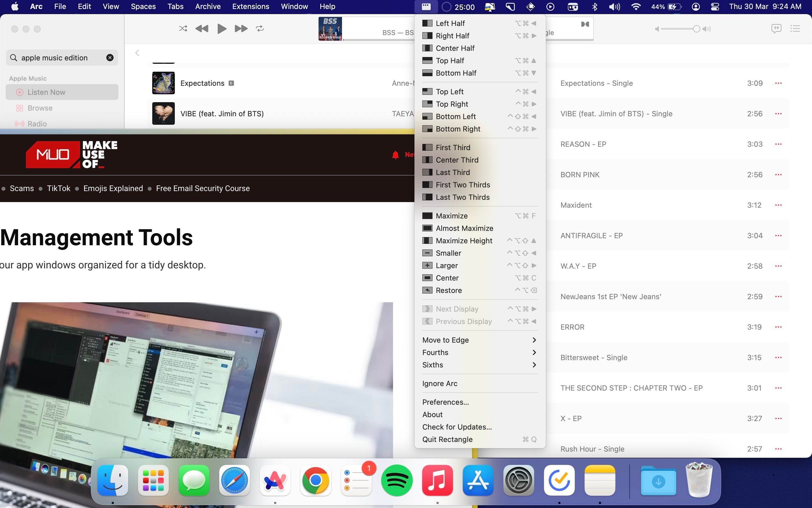Image resolution: width=812 pixels, height=508 pixels.
Task: Click the MUO Make Use Of logo
Action: click(71, 155)
